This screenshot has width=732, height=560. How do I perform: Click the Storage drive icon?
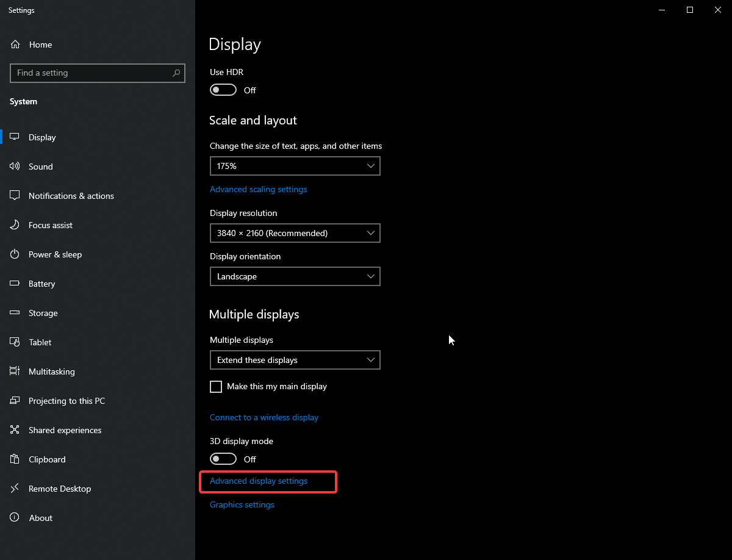(x=15, y=313)
